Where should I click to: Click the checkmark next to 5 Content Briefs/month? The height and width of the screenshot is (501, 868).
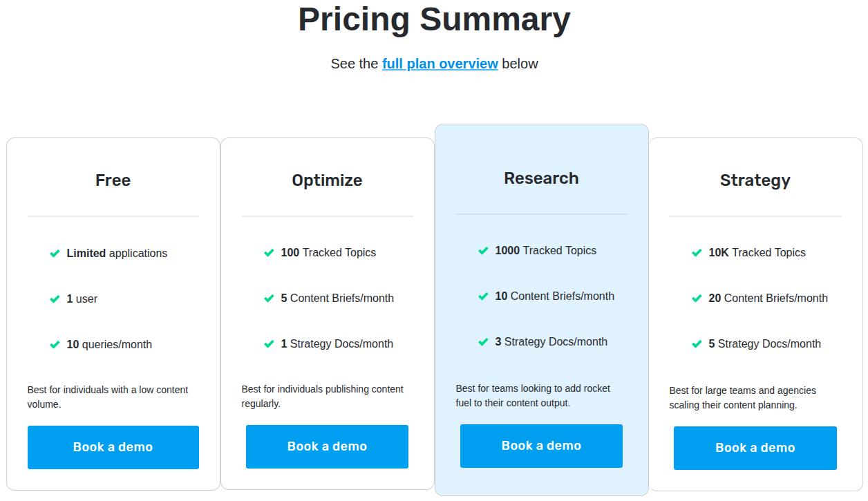point(270,299)
